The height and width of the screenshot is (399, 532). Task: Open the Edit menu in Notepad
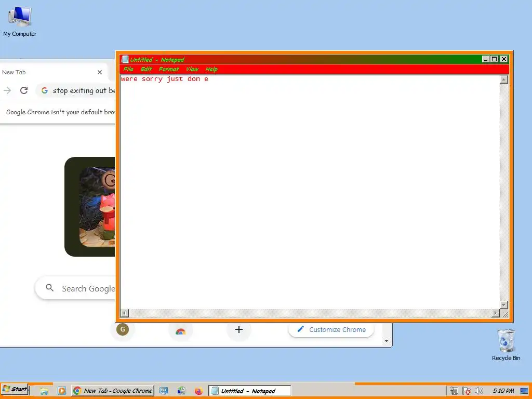[x=146, y=69]
